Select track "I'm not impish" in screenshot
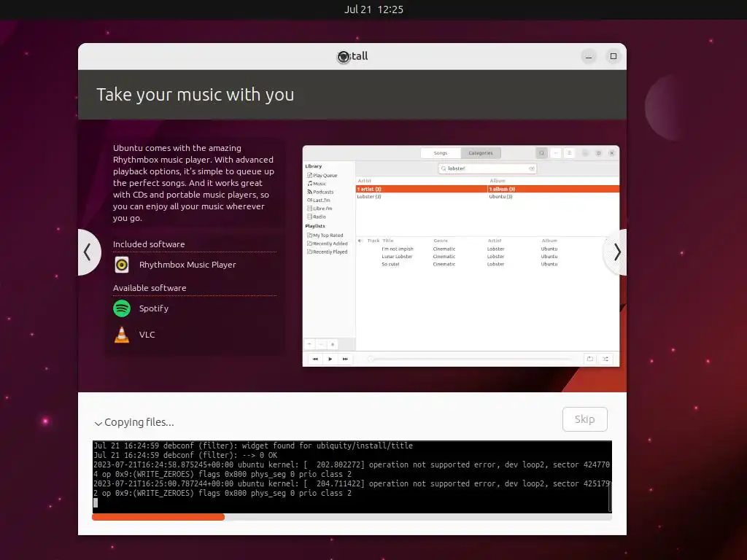Viewport: 747px width, 560px height. (x=398, y=249)
